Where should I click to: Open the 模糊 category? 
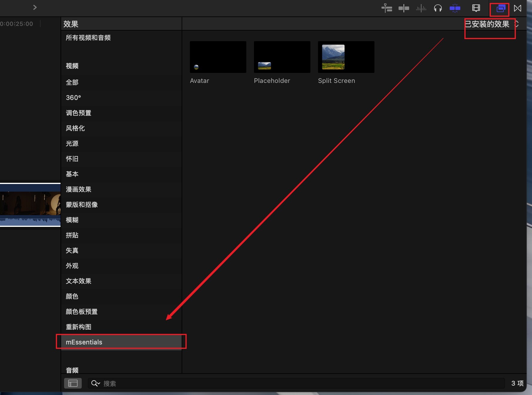[x=121, y=220]
